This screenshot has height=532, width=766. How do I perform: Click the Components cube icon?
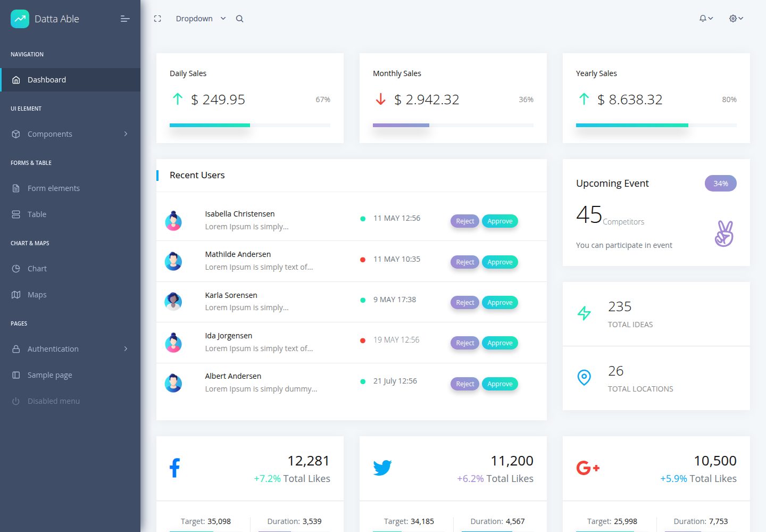(x=16, y=134)
